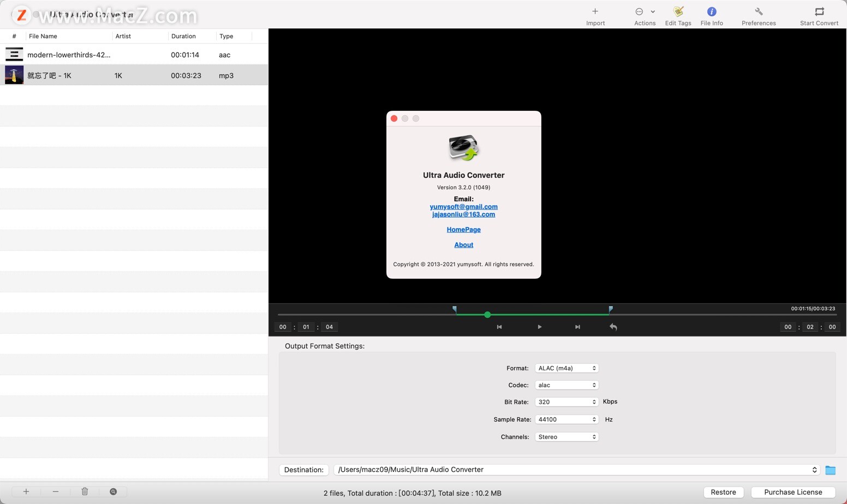Click the Ultra Audio Converter app logo
The height and width of the screenshot is (504, 847).
pos(463,147)
